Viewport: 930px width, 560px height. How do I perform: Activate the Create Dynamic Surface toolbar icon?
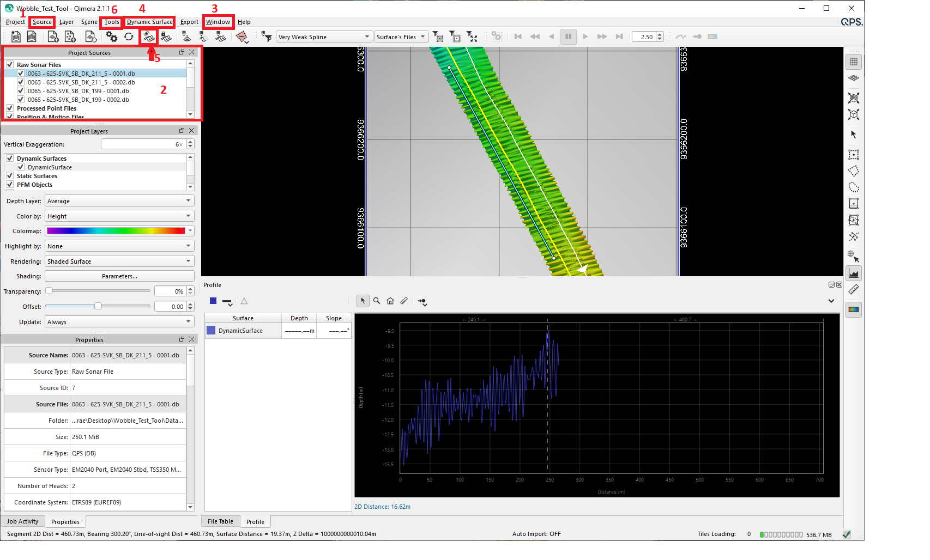click(x=148, y=36)
